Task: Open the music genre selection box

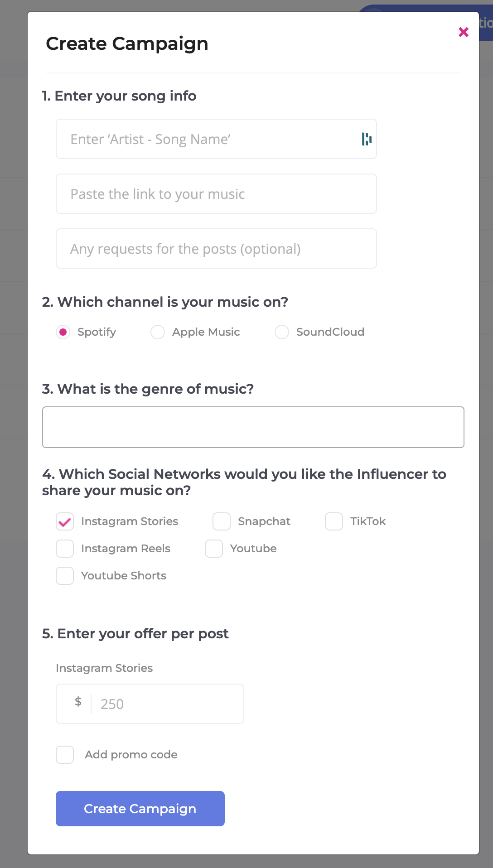Action: (x=253, y=427)
